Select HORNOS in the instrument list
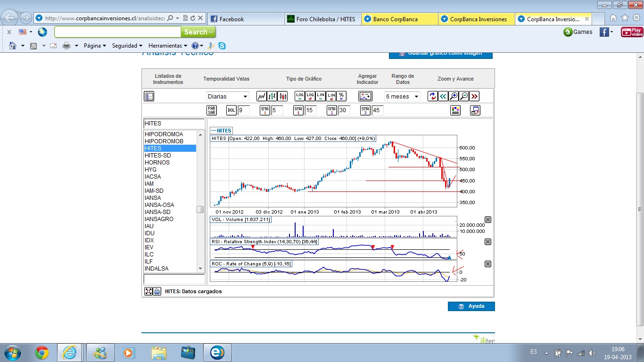The height and width of the screenshot is (362, 644). [157, 163]
